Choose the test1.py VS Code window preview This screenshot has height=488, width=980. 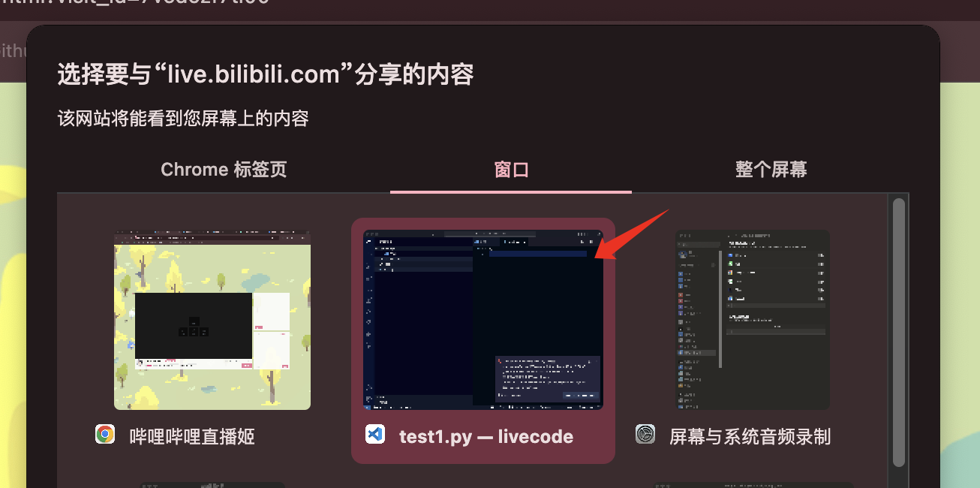483,320
